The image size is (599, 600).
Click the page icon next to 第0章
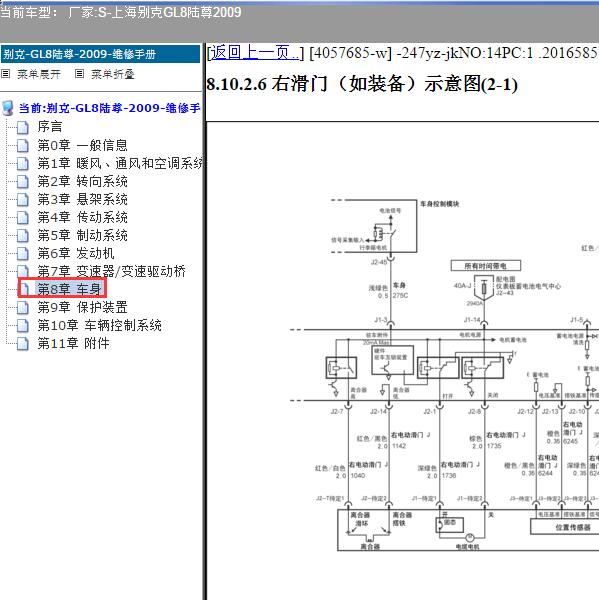tap(23, 145)
